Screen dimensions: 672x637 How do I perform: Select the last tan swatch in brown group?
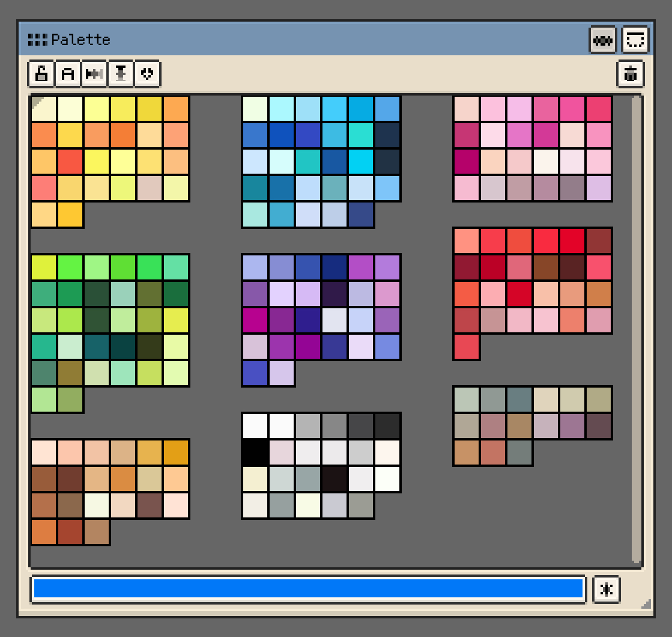[x=97, y=532]
